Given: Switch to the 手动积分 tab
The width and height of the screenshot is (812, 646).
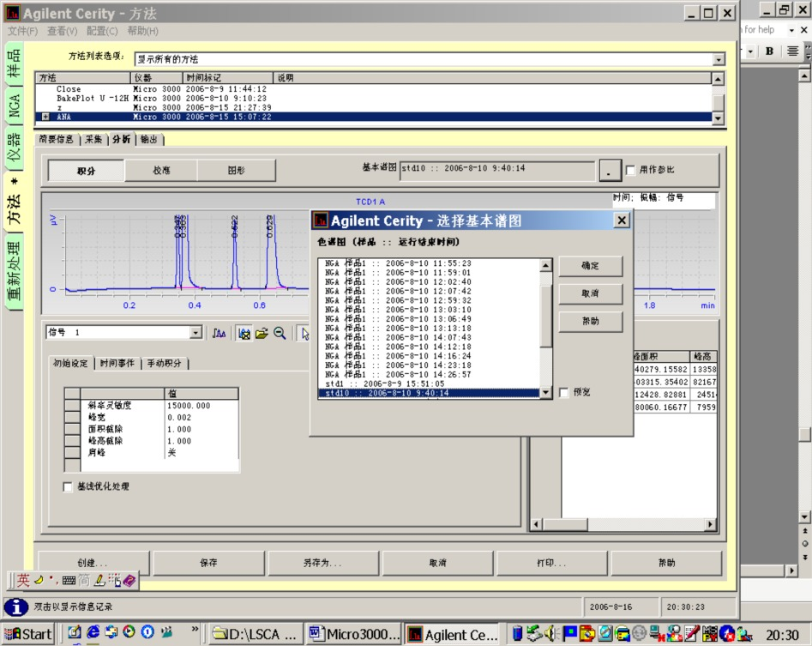Looking at the screenshot, I should click(x=164, y=364).
